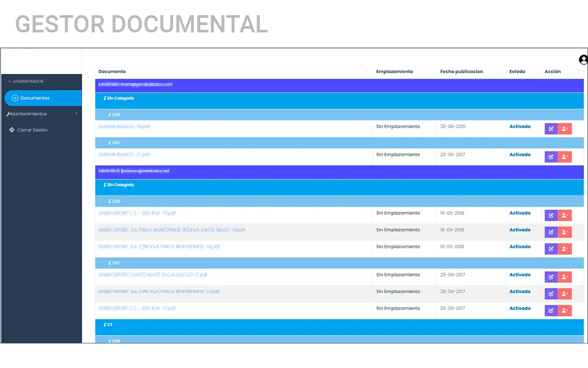Click Activado status of the 30-08-2018 document

(520, 126)
